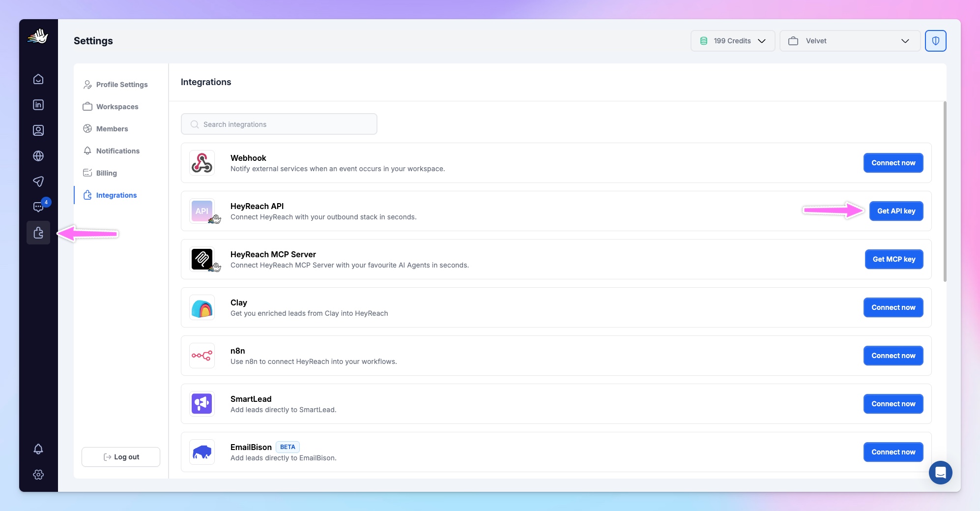Click the SmartLead logo icon

[x=202, y=404]
